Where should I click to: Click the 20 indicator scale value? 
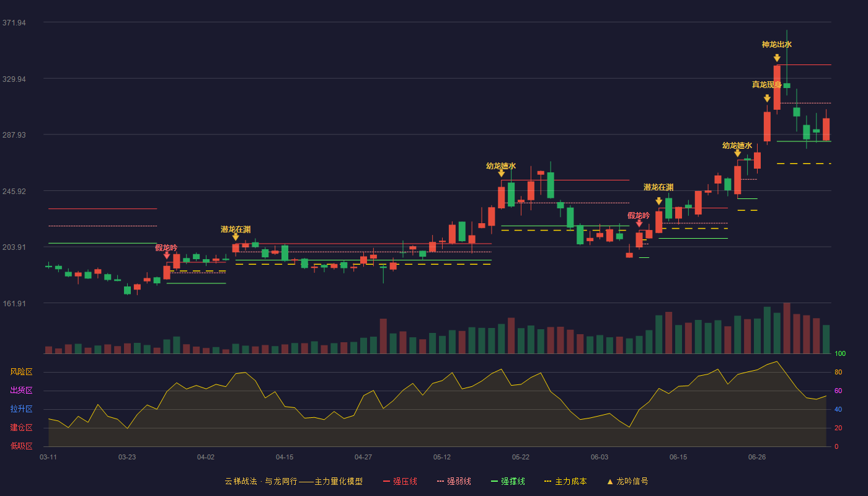point(838,428)
